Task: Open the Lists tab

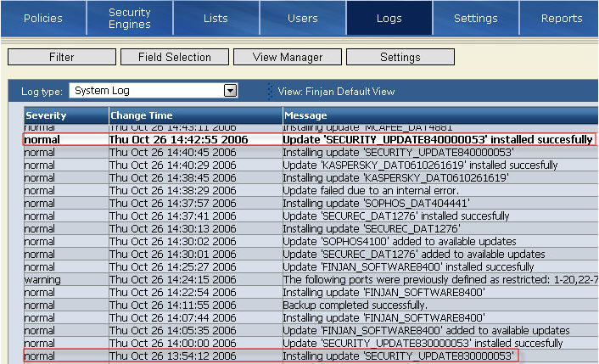Action: click(x=216, y=18)
